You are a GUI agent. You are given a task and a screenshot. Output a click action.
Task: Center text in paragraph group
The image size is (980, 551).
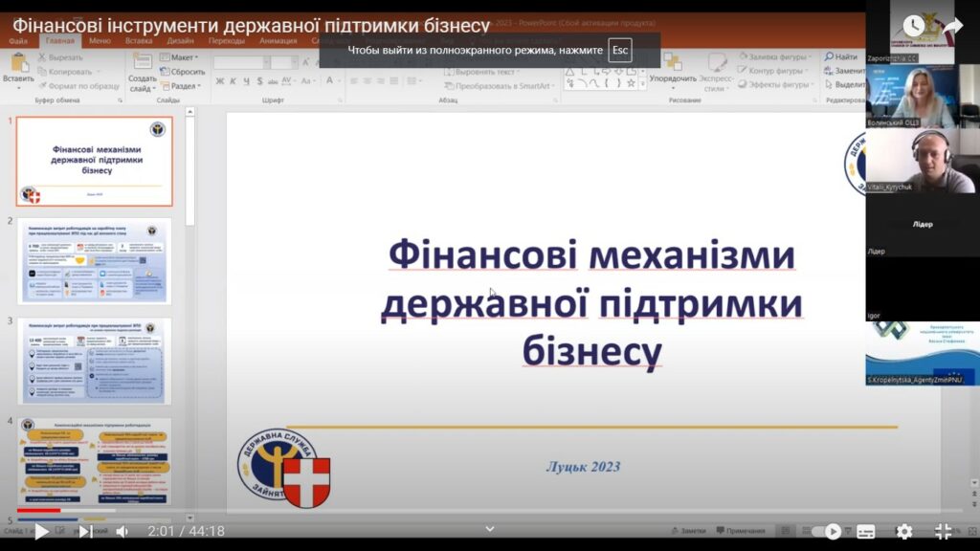tap(367, 81)
